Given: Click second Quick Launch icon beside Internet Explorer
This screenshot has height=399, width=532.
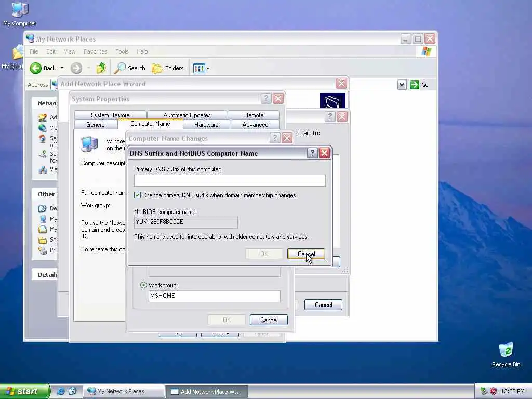Looking at the screenshot, I should (72, 391).
